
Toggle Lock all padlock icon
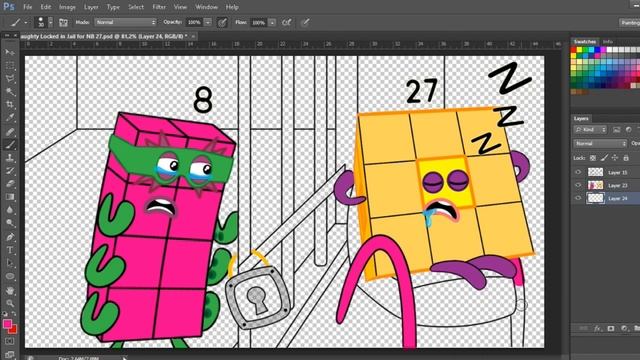(626, 158)
